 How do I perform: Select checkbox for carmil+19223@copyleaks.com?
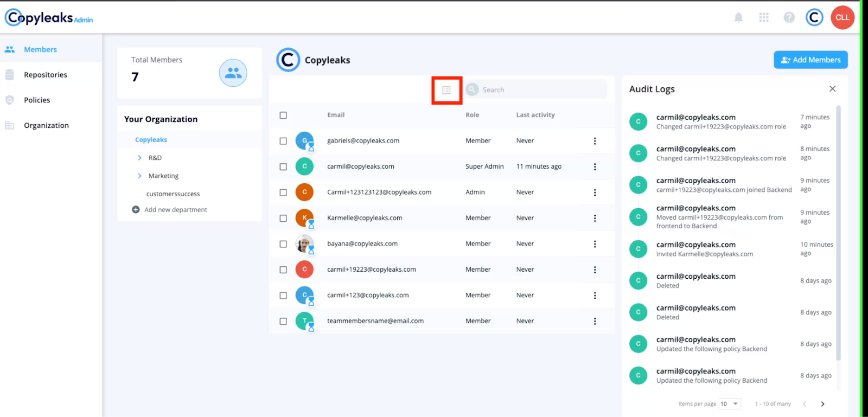(x=283, y=270)
